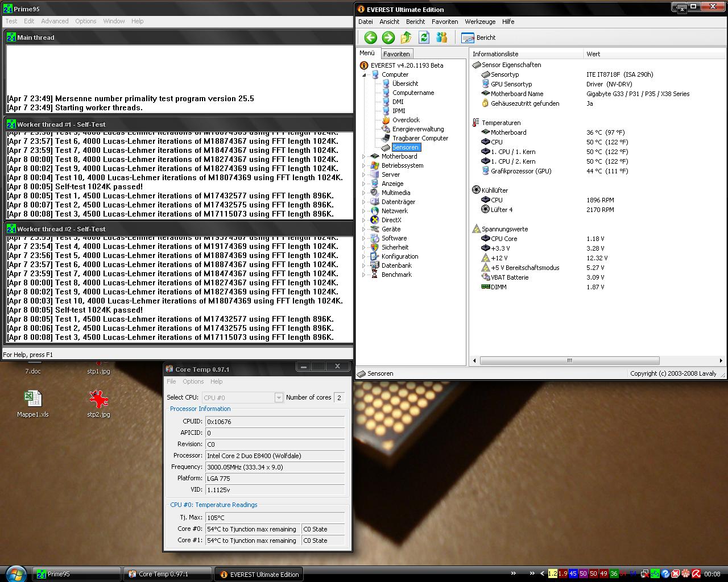
Task: Click the Sicherheit shield icon
Action: 374,247
